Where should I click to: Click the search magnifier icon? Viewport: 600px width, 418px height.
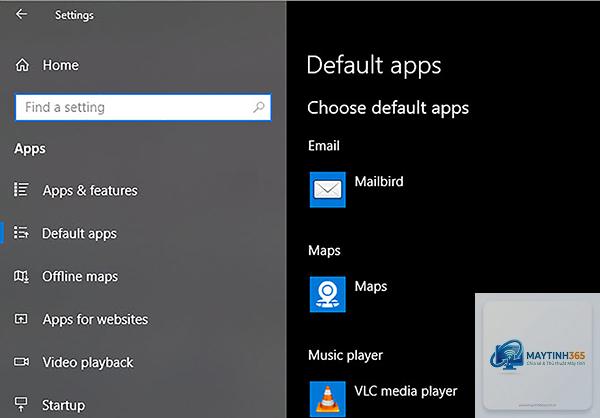[259, 107]
